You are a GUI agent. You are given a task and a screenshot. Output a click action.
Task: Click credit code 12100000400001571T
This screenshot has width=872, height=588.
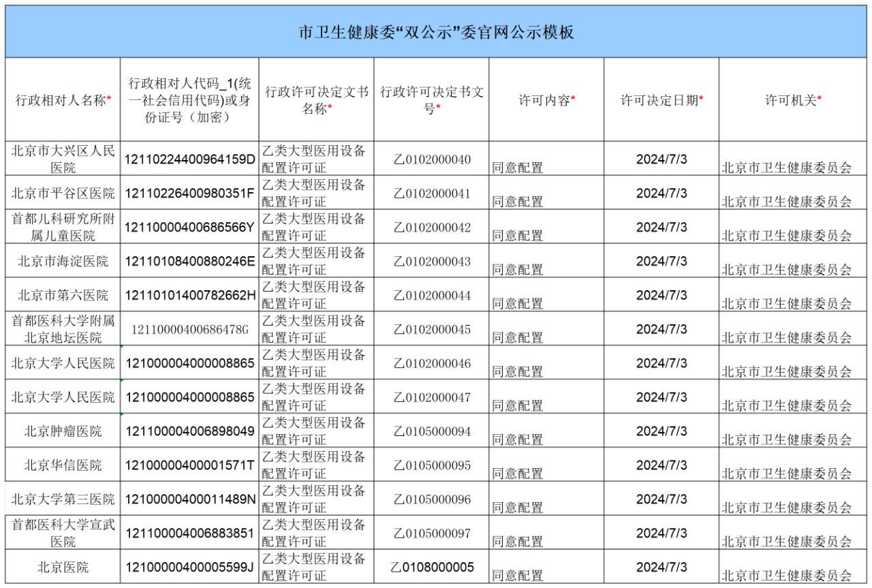click(189, 465)
